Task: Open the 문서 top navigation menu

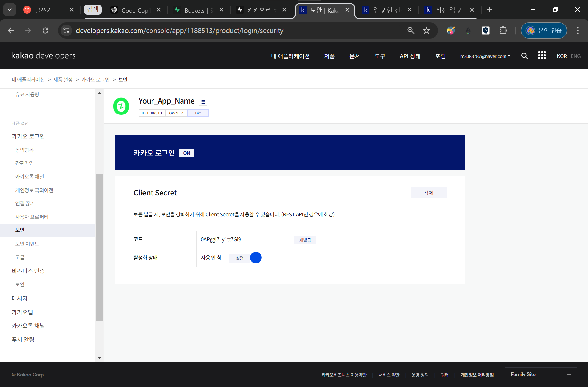Action: tap(355, 56)
